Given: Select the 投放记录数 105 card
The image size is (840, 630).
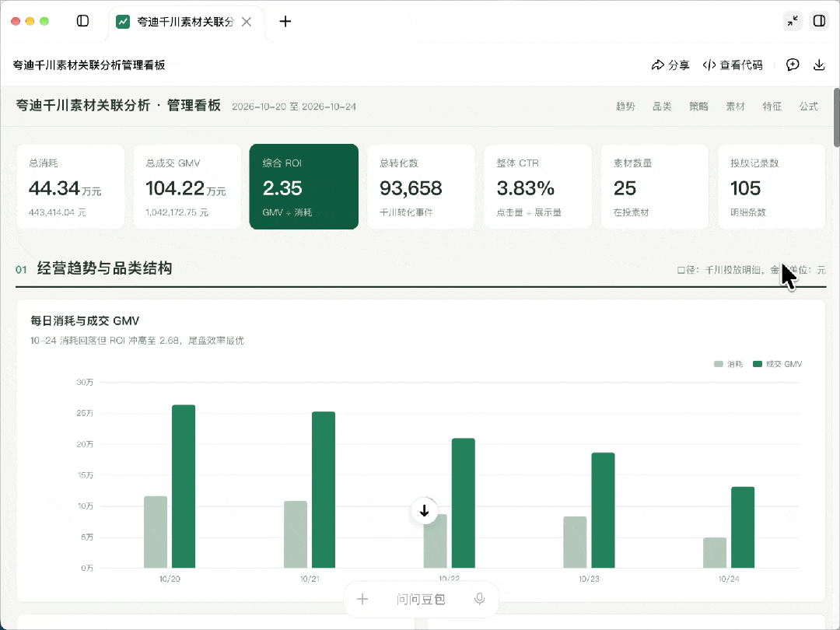Looking at the screenshot, I should (772, 187).
